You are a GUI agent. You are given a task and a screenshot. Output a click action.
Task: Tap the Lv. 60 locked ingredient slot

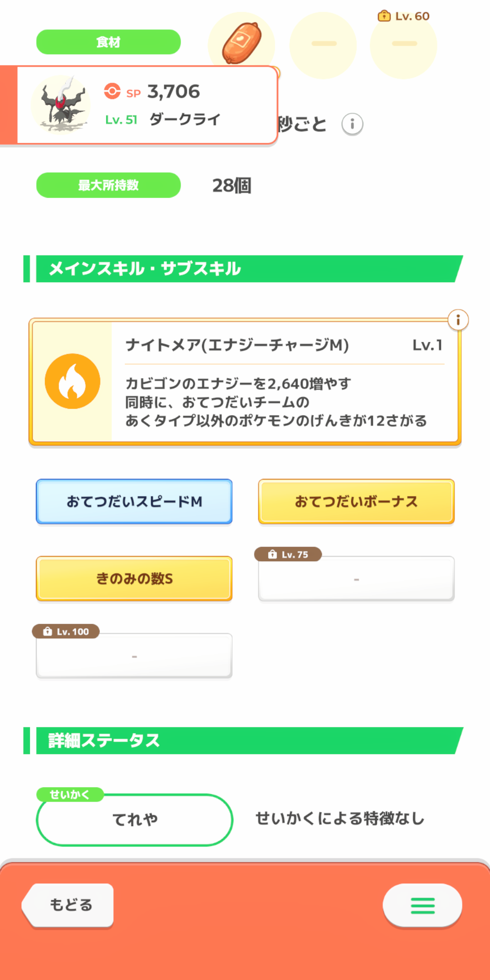(x=404, y=44)
